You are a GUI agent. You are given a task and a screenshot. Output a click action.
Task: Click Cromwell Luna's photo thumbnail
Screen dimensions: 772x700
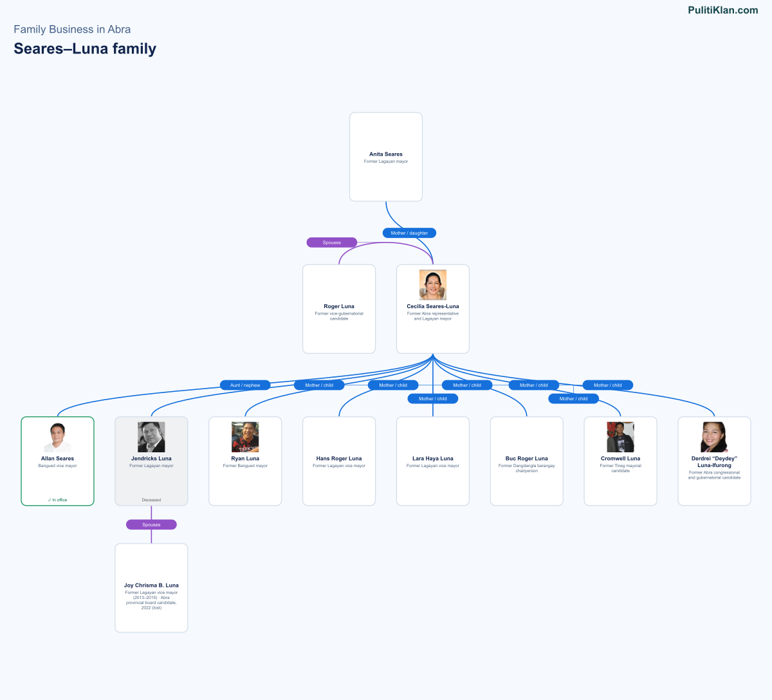tap(621, 438)
